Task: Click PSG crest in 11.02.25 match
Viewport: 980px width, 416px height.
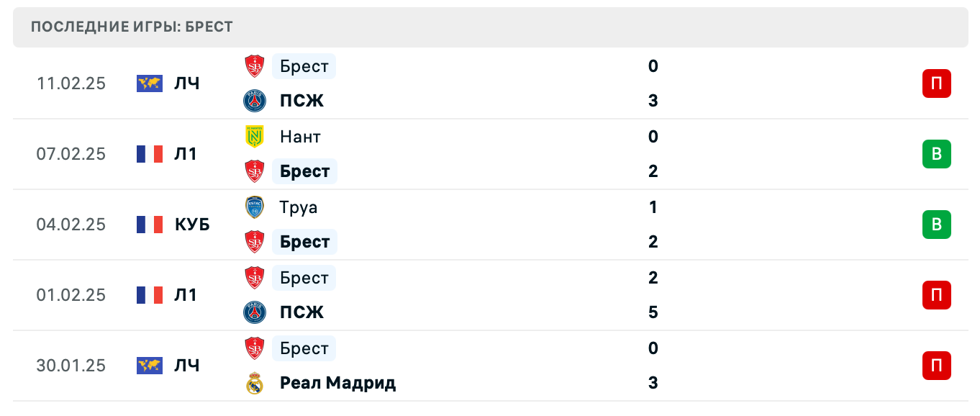Action: pyautogui.click(x=255, y=101)
